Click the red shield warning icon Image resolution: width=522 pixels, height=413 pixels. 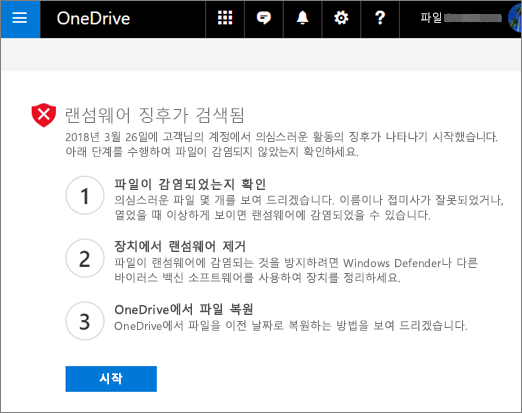tap(44, 115)
